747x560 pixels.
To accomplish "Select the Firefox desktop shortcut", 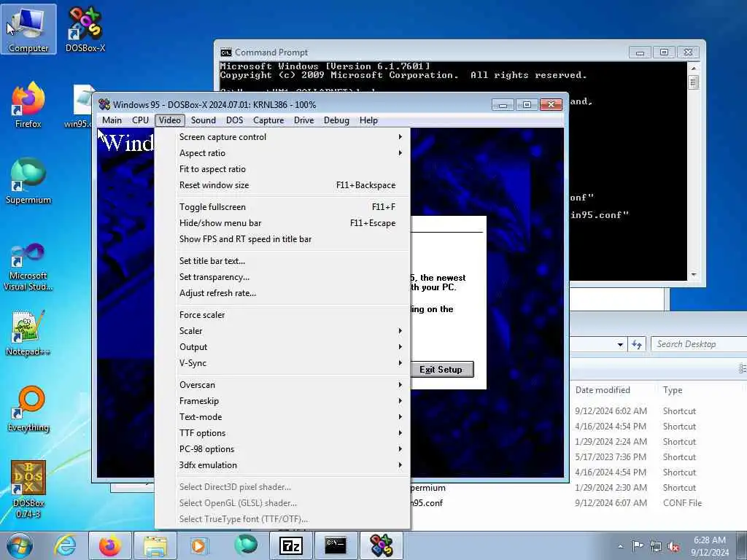I will [x=28, y=105].
